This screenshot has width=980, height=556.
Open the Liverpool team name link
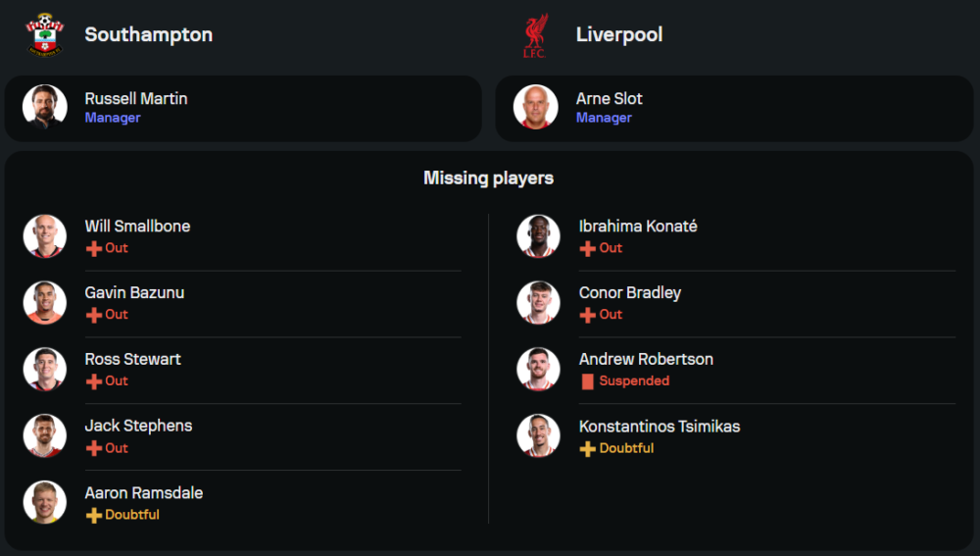[618, 34]
